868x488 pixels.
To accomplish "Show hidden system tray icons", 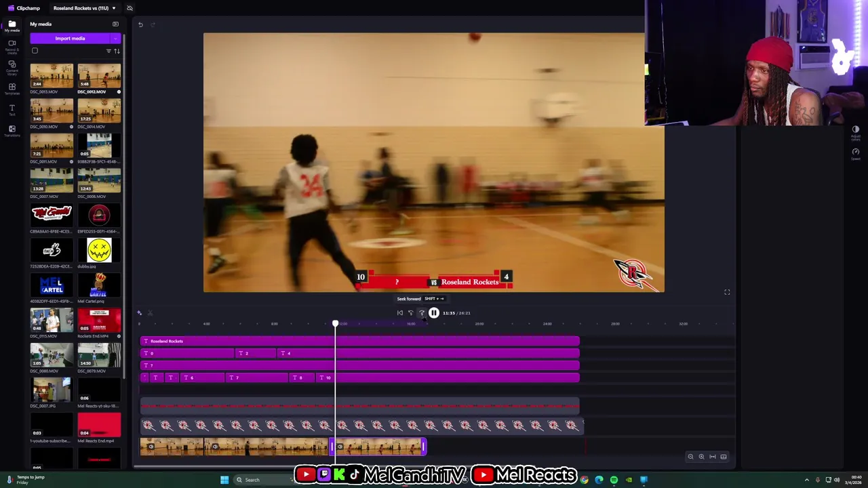I will [806, 480].
